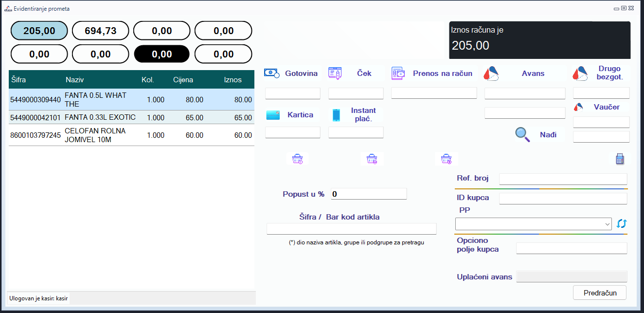Click the Cijena column header
644x313 pixels.
[183, 80]
